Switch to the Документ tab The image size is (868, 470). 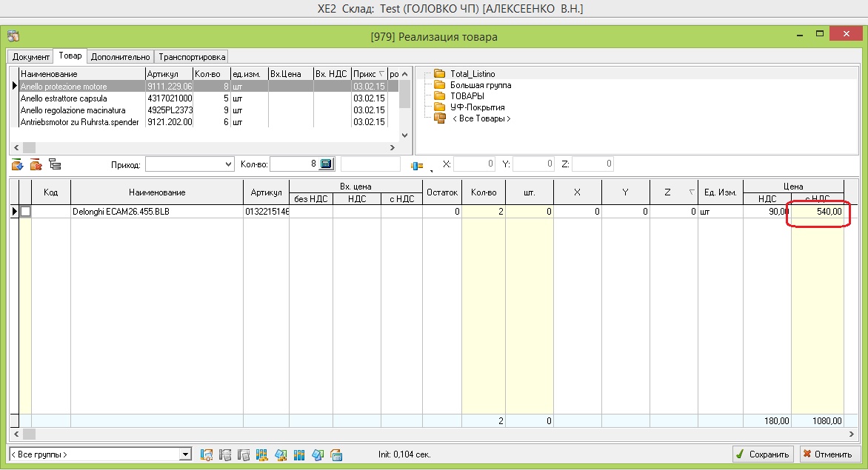[x=31, y=57]
